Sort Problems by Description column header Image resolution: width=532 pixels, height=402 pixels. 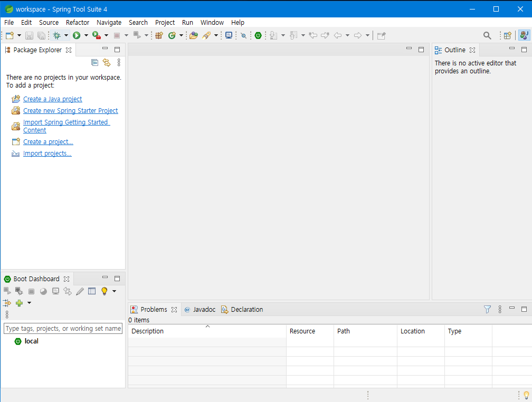207,331
